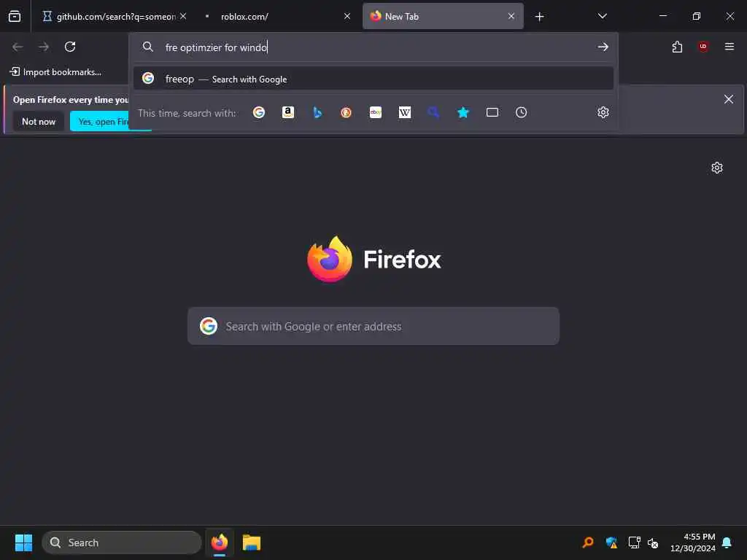Reload the current page
This screenshot has width=747, height=560.
pos(70,47)
